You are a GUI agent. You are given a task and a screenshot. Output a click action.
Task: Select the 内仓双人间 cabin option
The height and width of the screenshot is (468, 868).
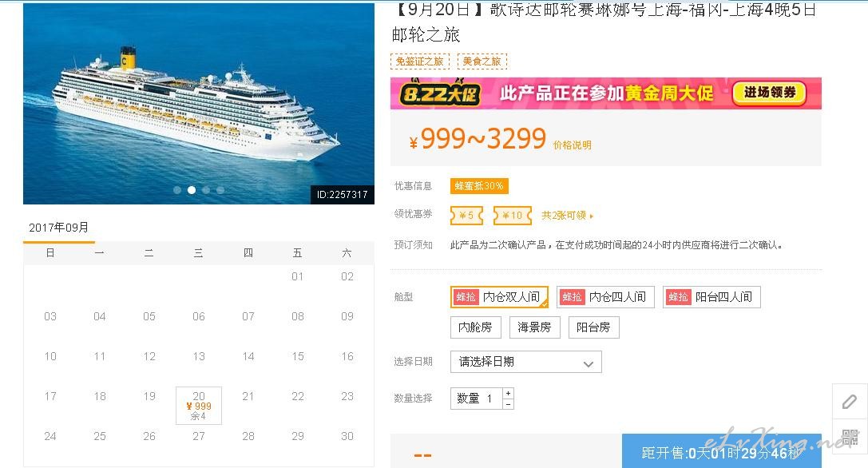[x=499, y=297]
